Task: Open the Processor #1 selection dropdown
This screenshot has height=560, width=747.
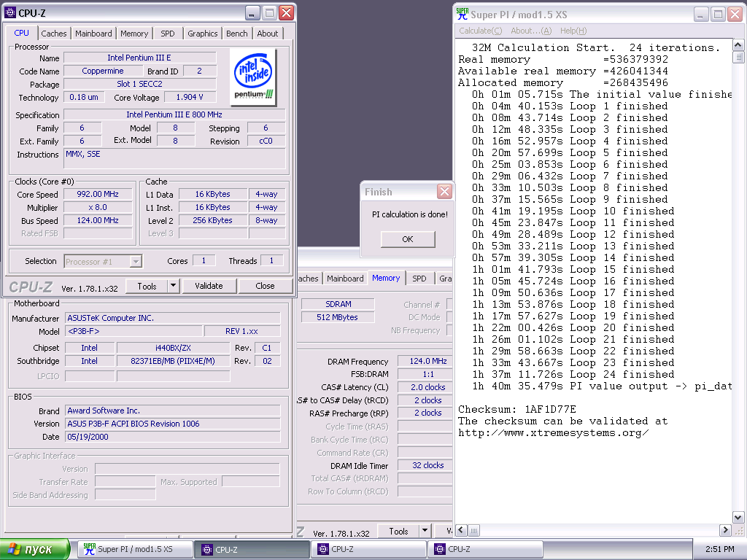Action: point(103,262)
